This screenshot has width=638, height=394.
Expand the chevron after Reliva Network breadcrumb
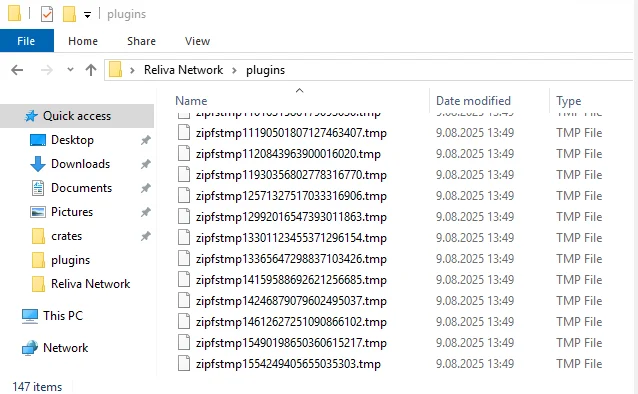click(234, 70)
